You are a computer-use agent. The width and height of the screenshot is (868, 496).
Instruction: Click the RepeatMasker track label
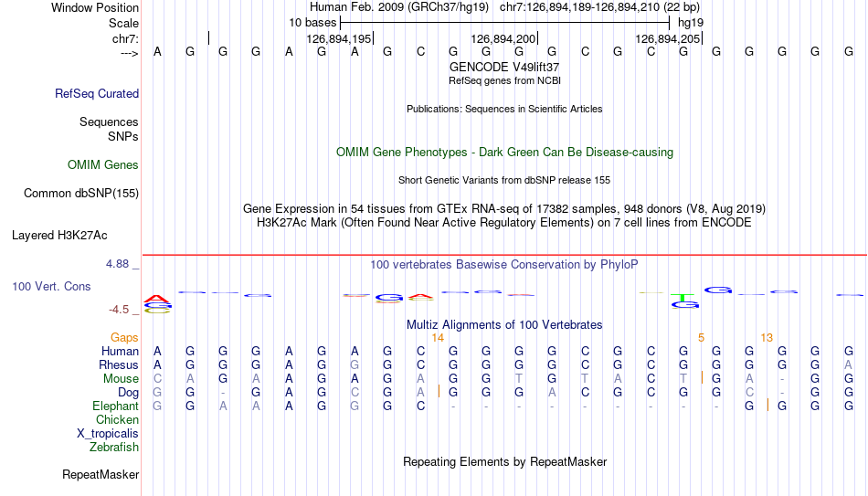point(101,474)
